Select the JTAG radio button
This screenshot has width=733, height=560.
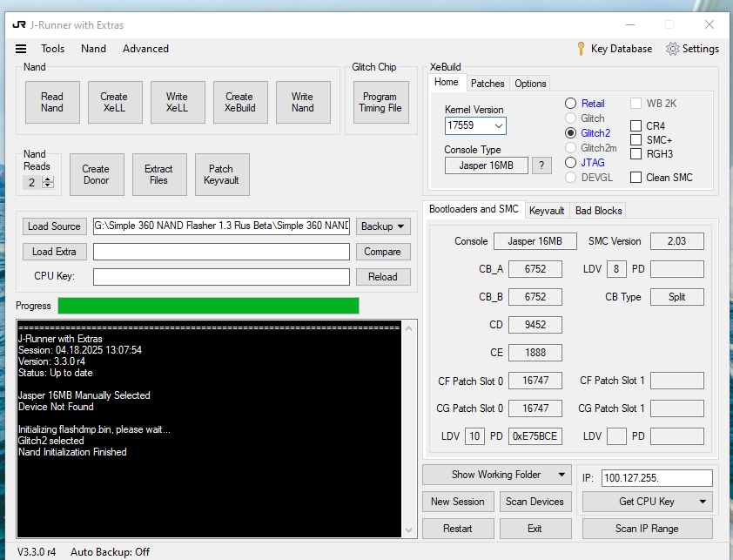571,162
